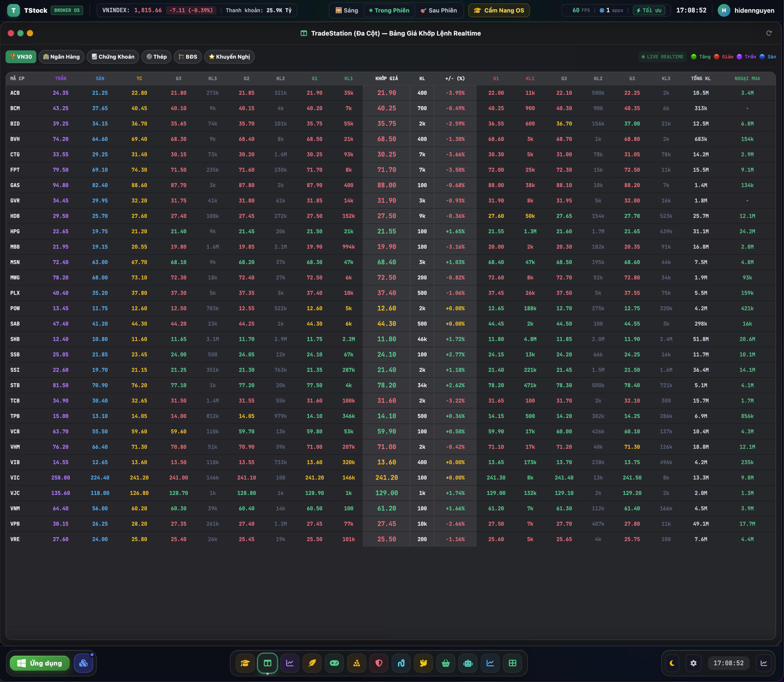The width and height of the screenshot is (784, 682).
Task: Click the BROKER OS badge
Action: tap(67, 10)
